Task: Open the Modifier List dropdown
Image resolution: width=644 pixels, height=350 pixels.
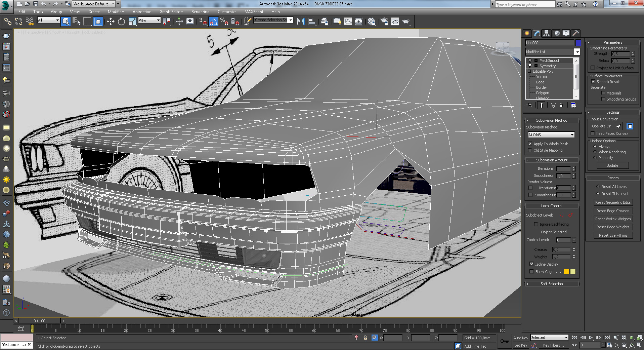Action: coord(577,52)
